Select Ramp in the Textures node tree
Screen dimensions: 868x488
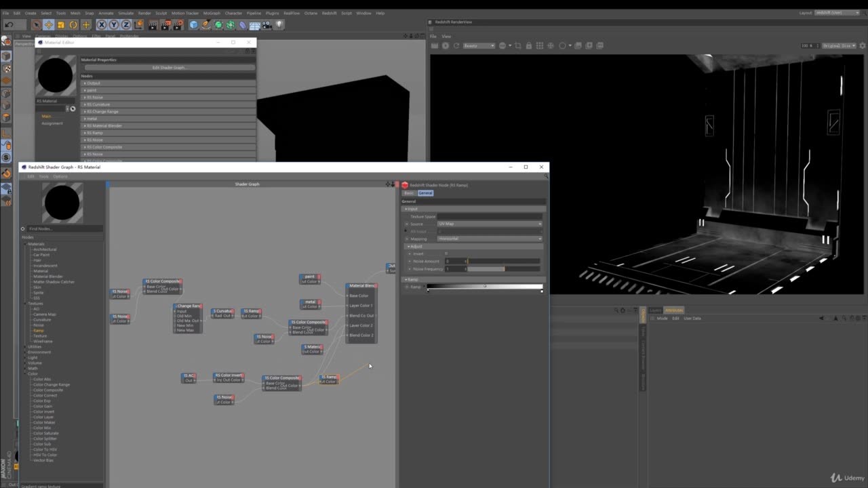(39, 331)
